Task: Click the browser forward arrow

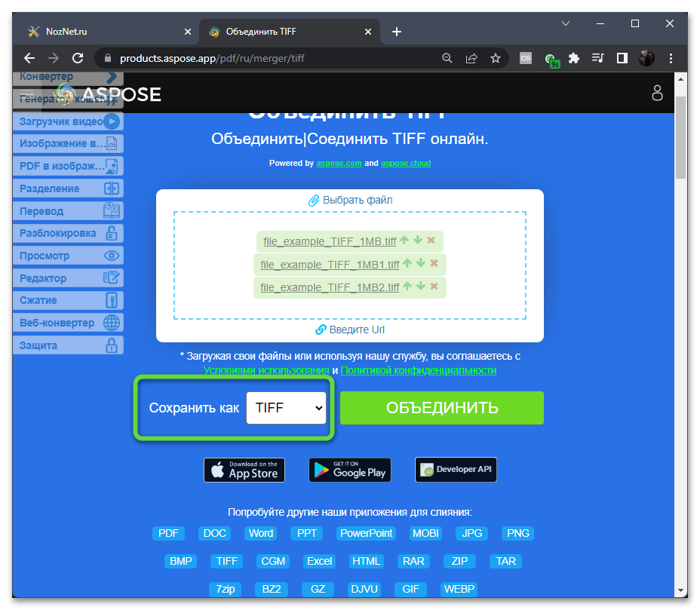Action: tap(54, 58)
